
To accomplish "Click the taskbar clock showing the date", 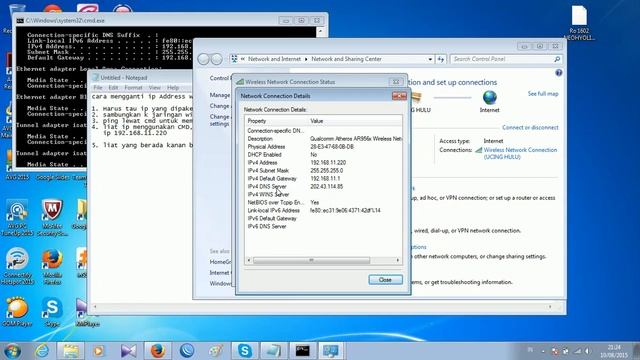I will [614, 351].
